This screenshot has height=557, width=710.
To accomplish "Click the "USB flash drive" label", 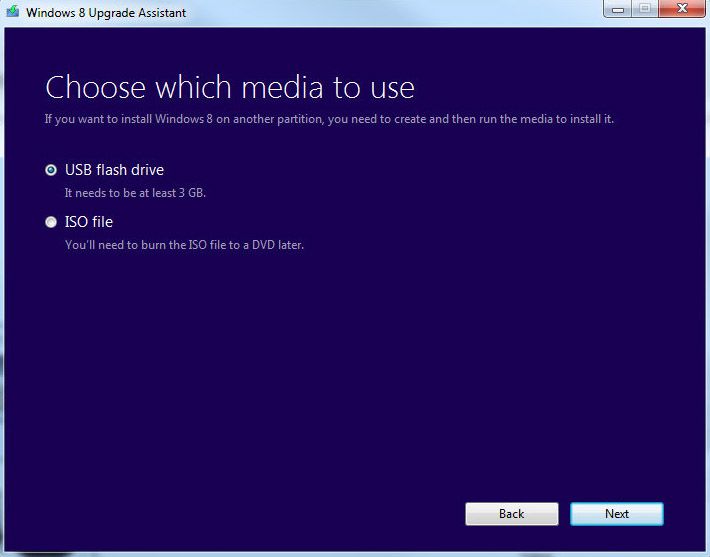I will tap(114, 170).
